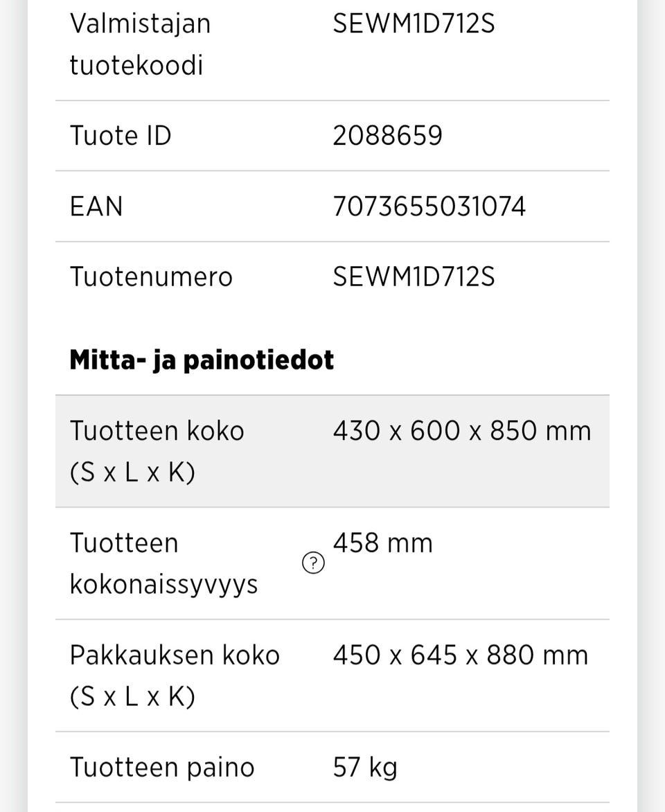Select the EAN code 7073655031074
Image resolution: width=665 pixels, height=812 pixels.
(429, 206)
